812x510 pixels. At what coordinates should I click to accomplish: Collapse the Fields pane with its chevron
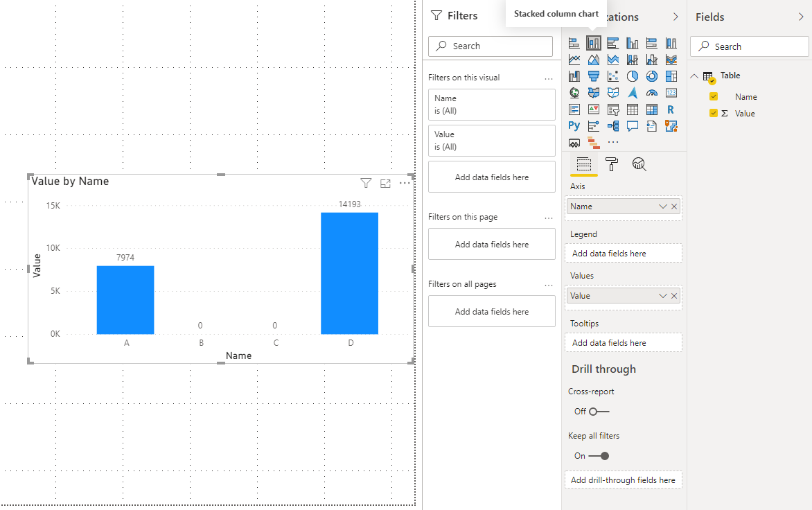801,17
